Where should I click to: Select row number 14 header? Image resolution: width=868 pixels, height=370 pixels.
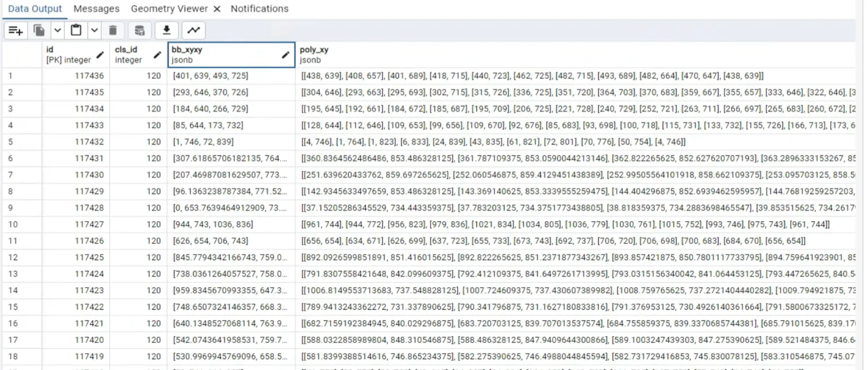click(22, 290)
